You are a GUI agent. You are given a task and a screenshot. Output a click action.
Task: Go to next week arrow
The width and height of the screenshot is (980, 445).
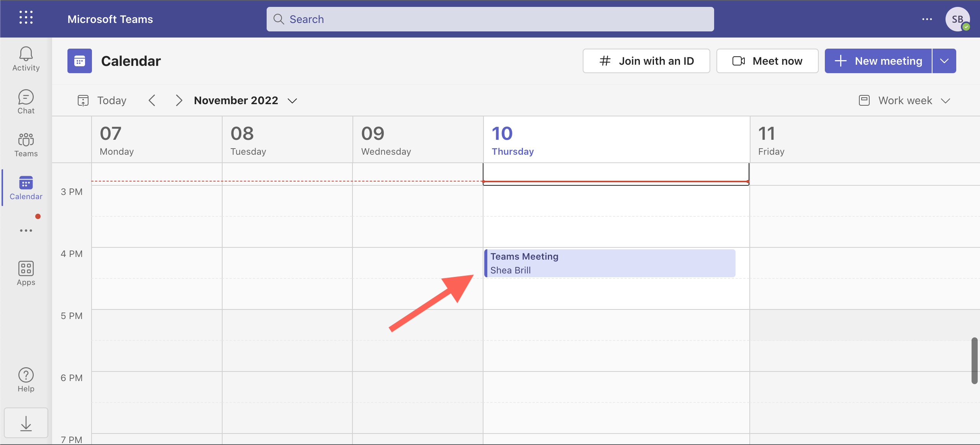pos(179,100)
